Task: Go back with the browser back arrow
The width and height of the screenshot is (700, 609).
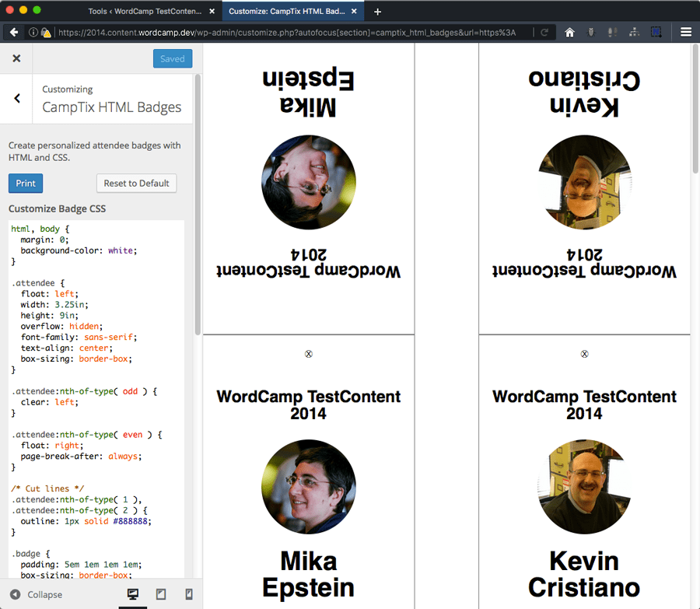Action: point(14,32)
